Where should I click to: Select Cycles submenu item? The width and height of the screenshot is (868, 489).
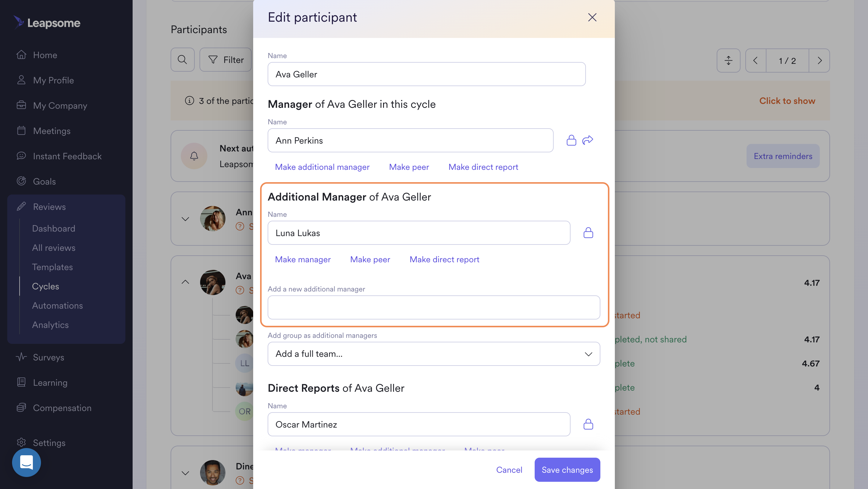45,286
